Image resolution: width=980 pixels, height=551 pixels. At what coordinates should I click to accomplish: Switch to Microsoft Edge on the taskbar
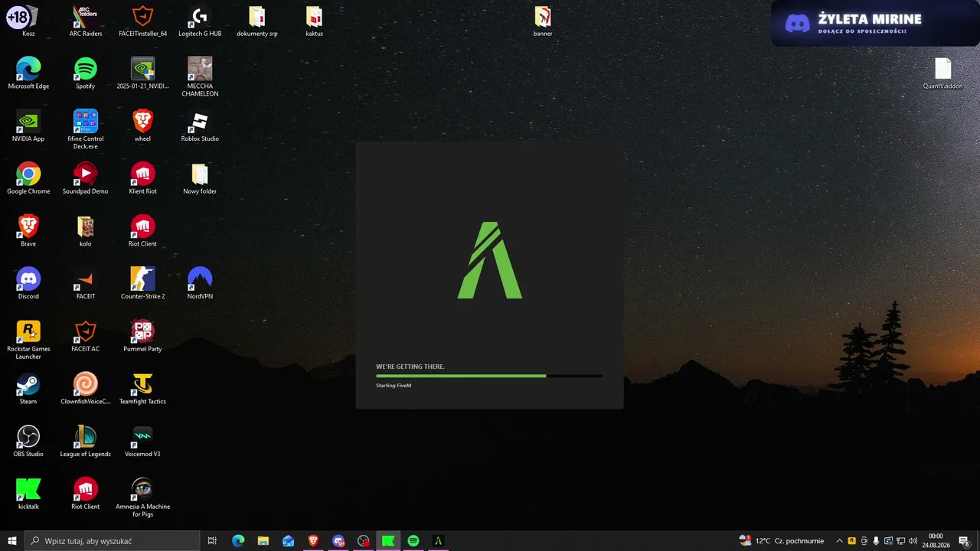[238, 541]
